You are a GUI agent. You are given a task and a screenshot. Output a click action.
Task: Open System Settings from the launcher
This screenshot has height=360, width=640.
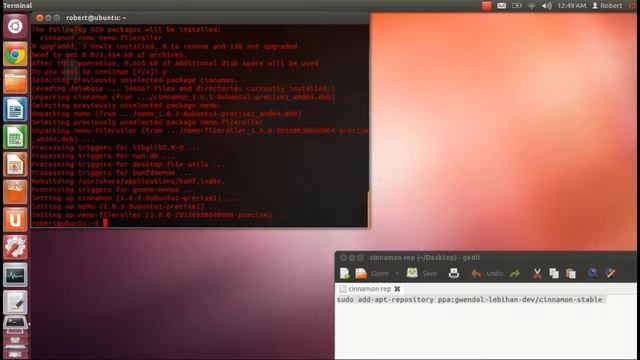[x=15, y=247]
